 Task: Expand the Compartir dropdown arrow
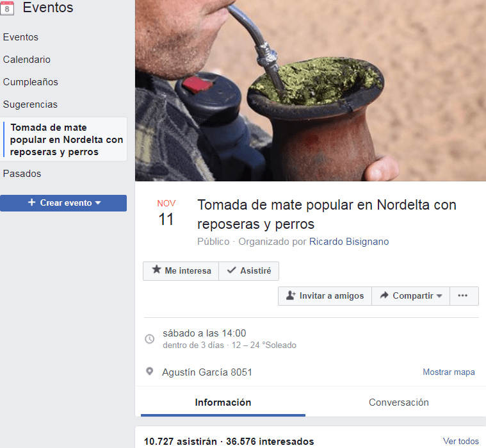[439, 296]
